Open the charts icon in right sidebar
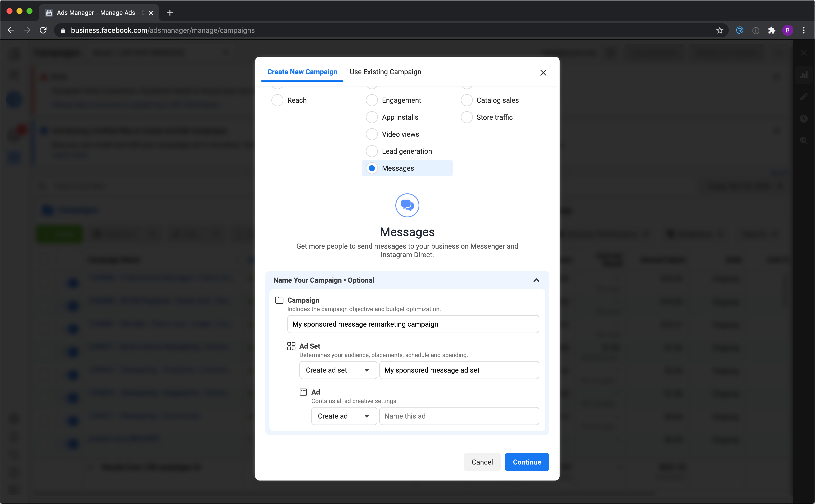The width and height of the screenshot is (815, 504). pyautogui.click(x=804, y=75)
